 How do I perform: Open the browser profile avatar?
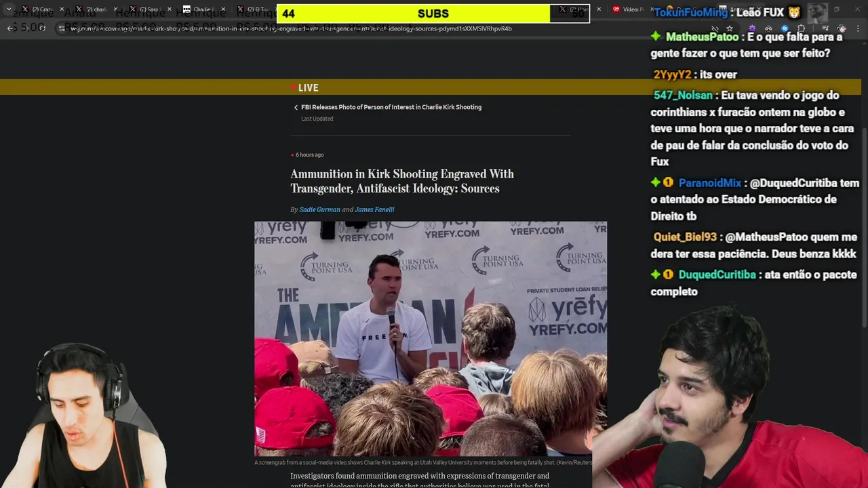842,28
